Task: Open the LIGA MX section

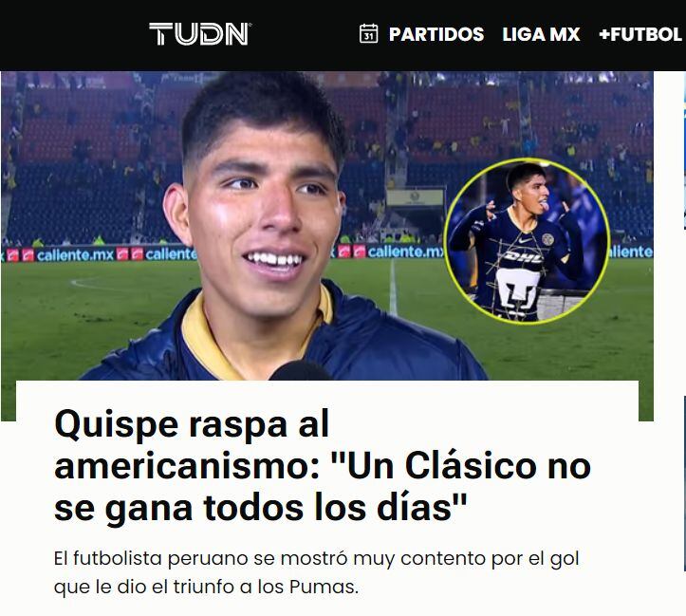Action: 541,34
